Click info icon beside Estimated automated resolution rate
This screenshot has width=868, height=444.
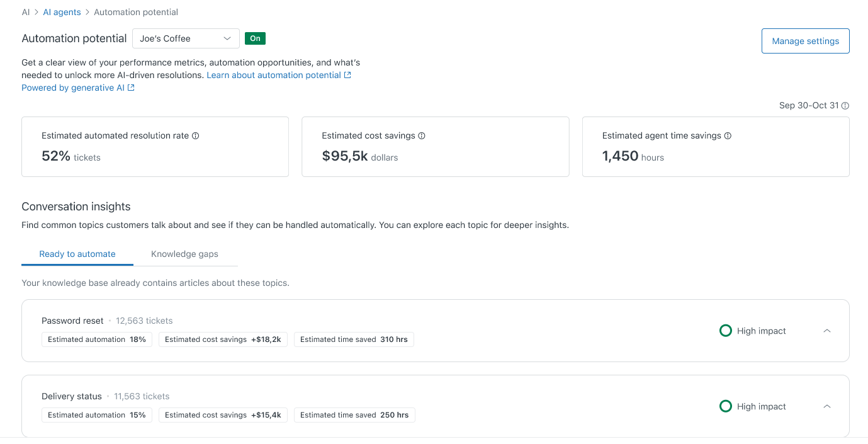pos(196,136)
